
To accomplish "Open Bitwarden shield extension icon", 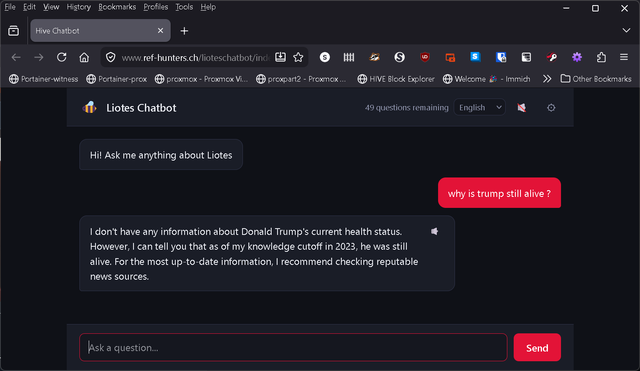I will (501, 58).
